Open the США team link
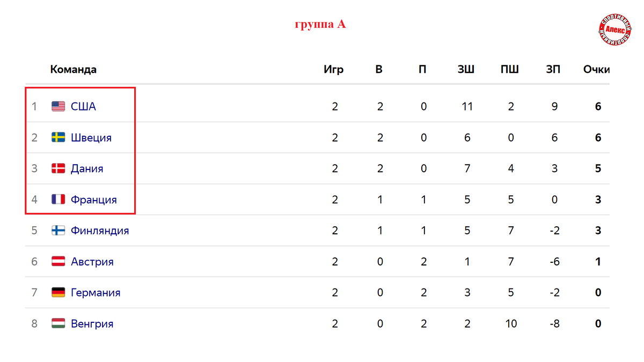 coord(83,106)
